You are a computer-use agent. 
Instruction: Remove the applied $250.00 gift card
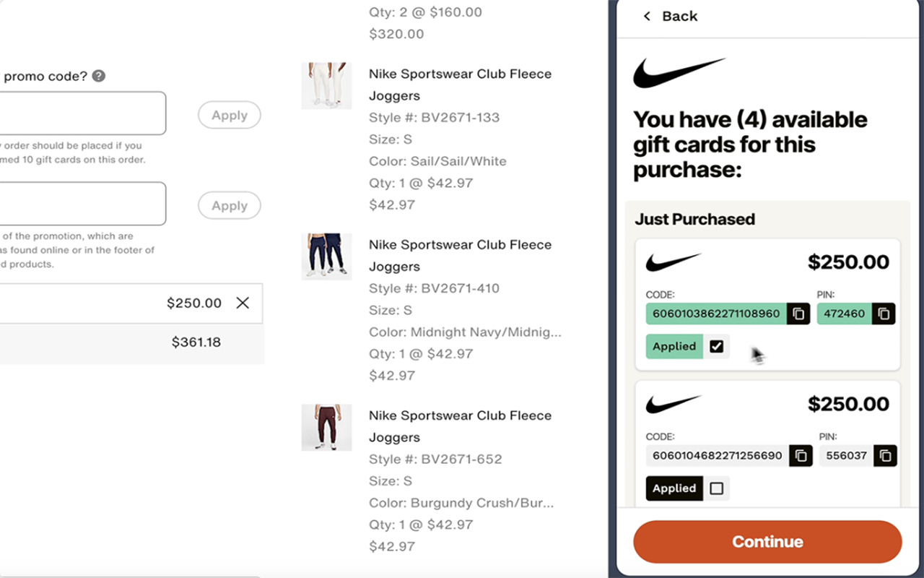pos(243,303)
